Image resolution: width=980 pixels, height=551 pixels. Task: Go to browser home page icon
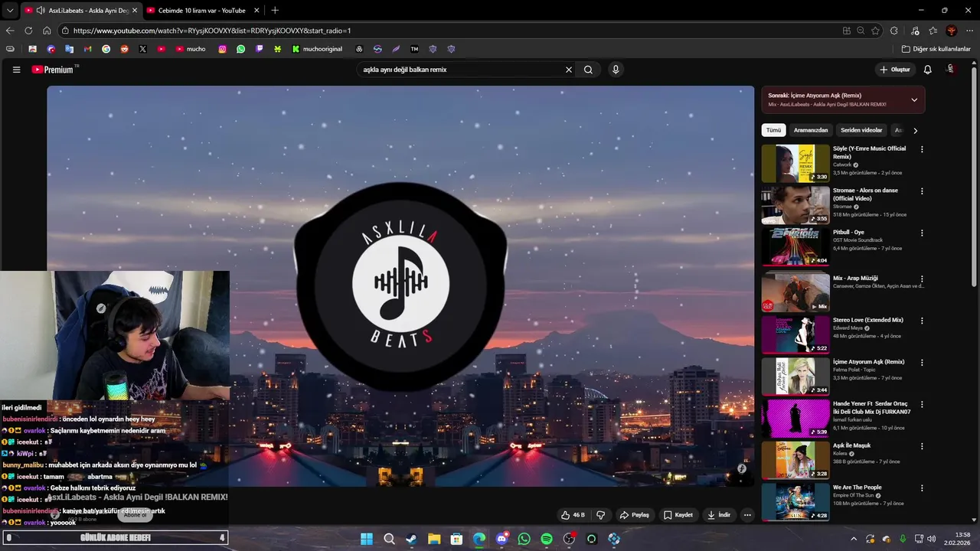(x=47, y=31)
